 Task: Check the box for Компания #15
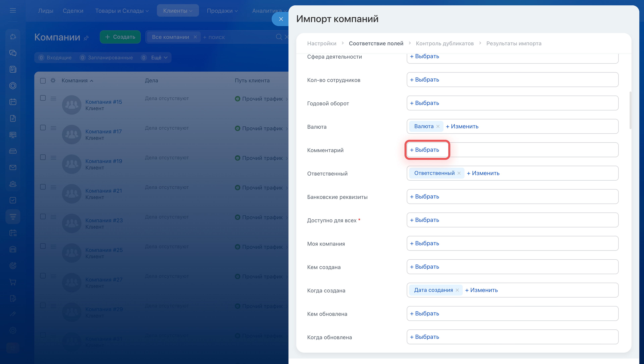click(43, 98)
